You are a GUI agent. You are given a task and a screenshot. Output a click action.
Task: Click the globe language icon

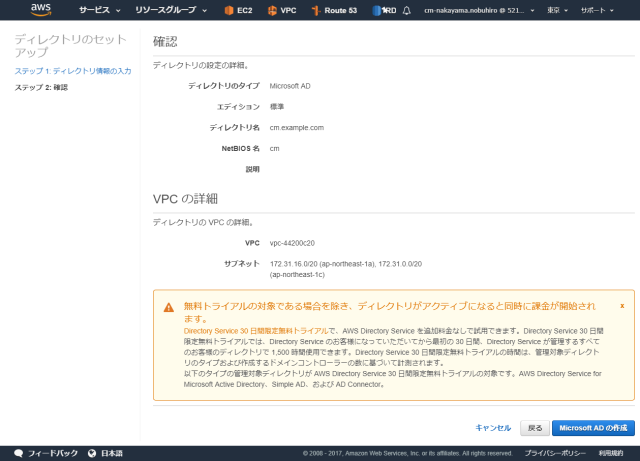[x=92, y=453]
